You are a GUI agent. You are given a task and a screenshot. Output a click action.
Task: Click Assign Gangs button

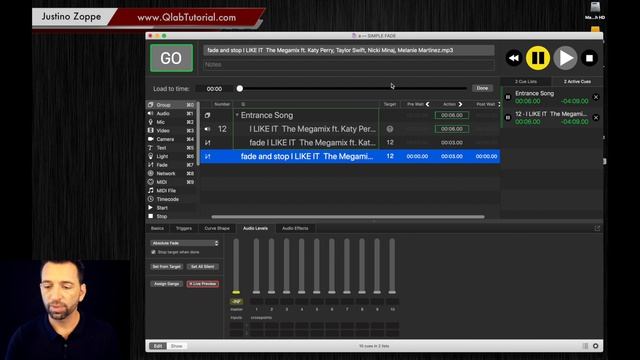[167, 284]
